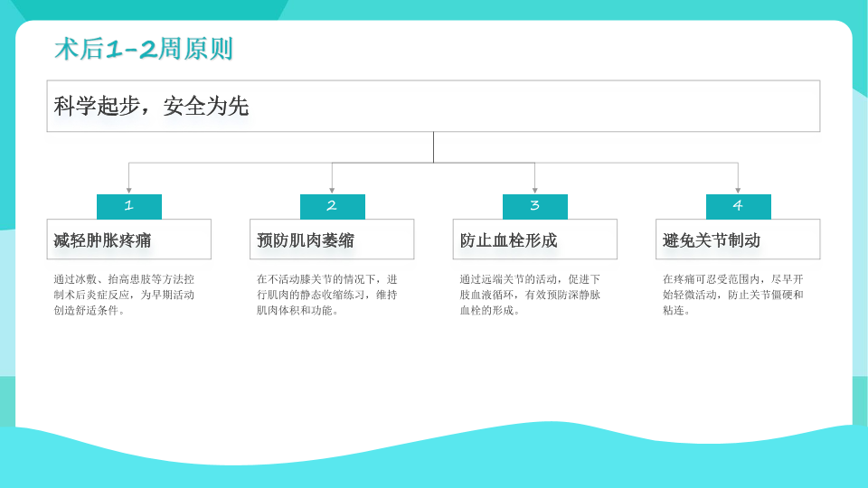
Task: Click the teal number 3 badge
Action: point(535,206)
